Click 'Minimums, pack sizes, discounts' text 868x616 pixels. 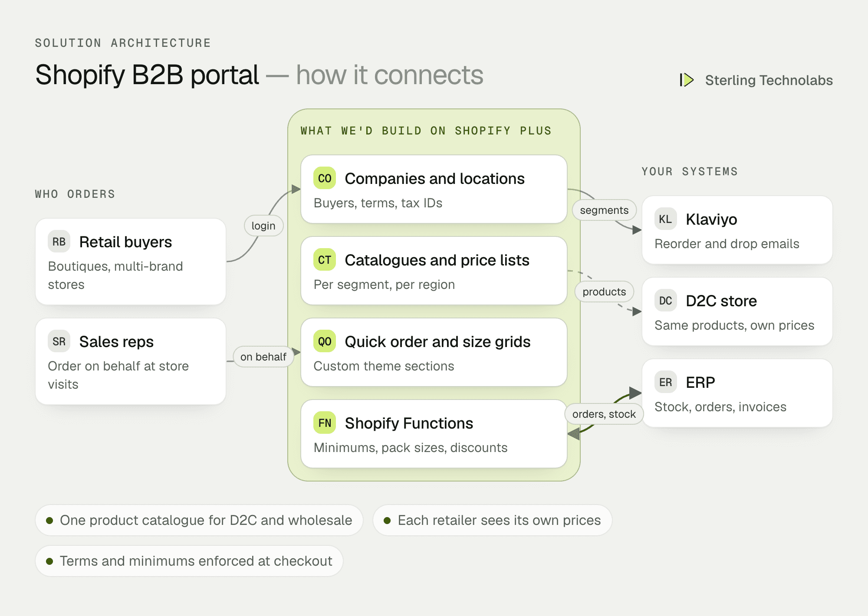coord(411,447)
